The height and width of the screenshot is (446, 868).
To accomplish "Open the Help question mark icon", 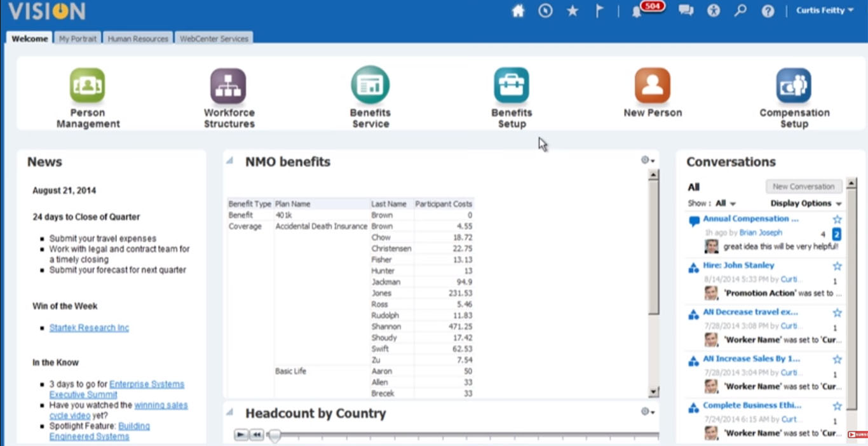I will click(768, 11).
